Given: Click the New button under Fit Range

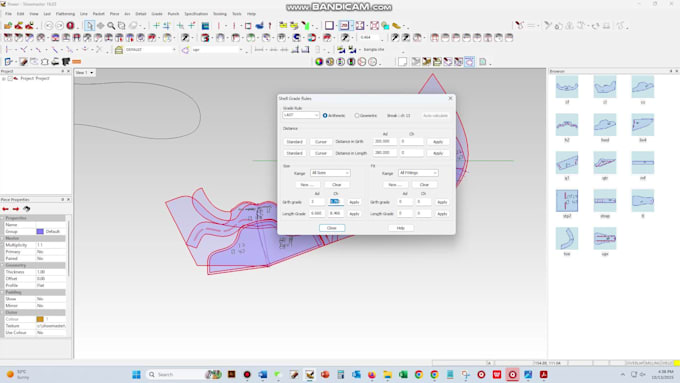Looking at the screenshot, I should pos(395,185).
